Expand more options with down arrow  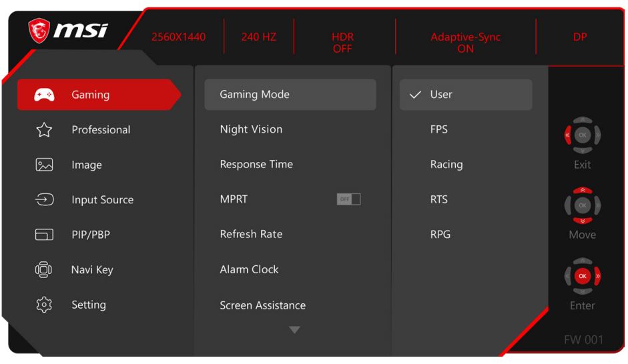click(x=294, y=329)
